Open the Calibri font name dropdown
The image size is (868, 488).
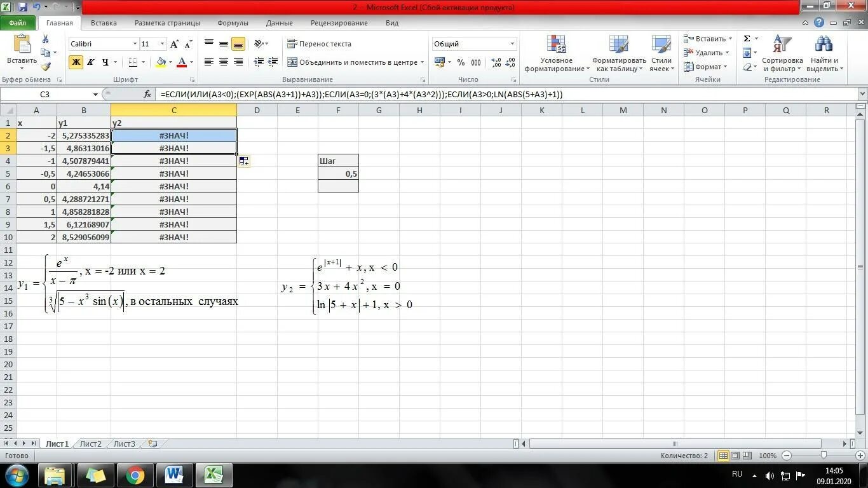[135, 44]
